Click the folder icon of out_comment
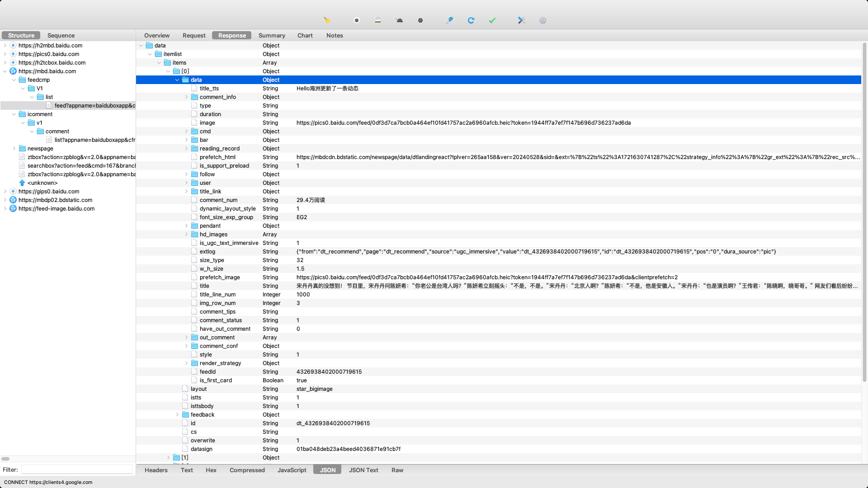The width and height of the screenshot is (868, 488). tap(194, 337)
